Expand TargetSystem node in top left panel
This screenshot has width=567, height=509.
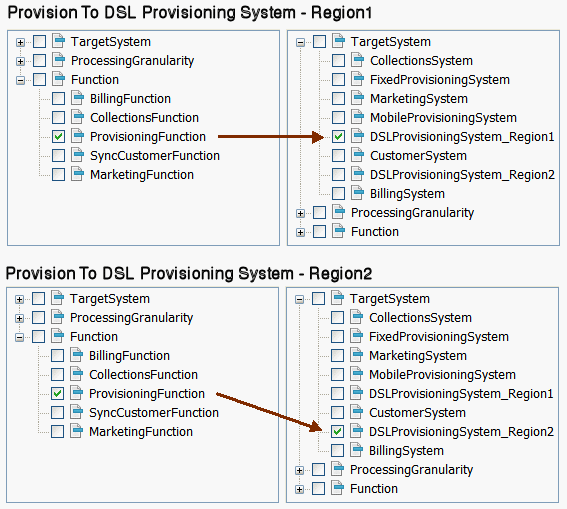20,43
